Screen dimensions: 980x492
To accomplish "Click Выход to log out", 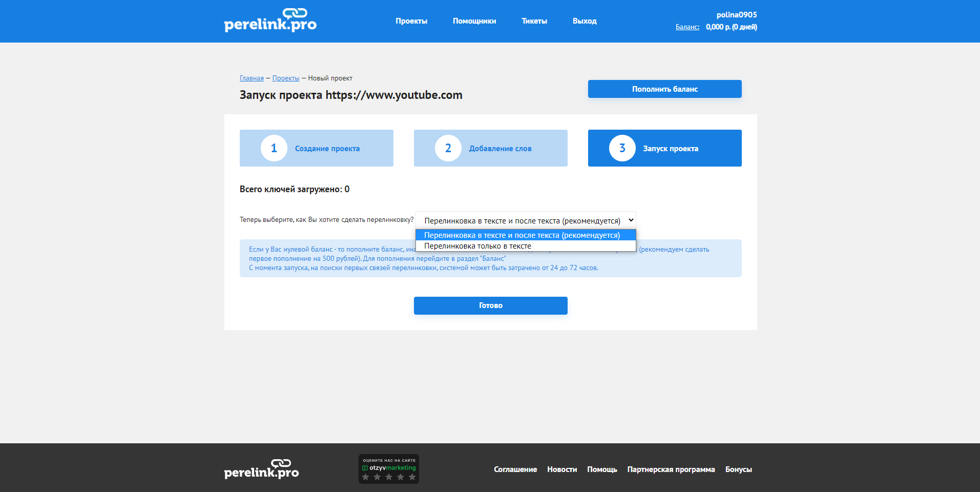I will click(x=585, y=21).
